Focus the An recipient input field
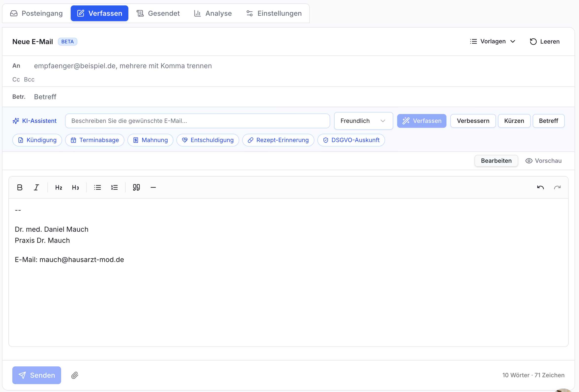 pos(299,66)
